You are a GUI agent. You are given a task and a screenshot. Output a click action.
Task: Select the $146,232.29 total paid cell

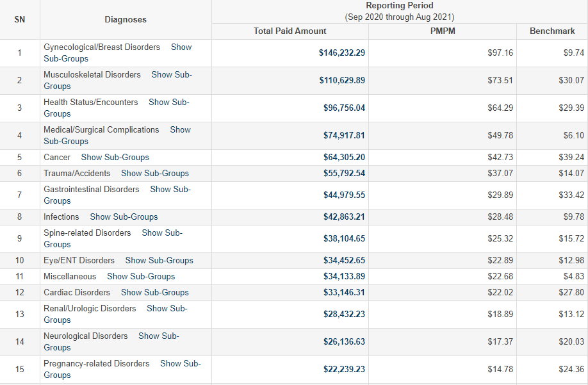[x=342, y=53]
